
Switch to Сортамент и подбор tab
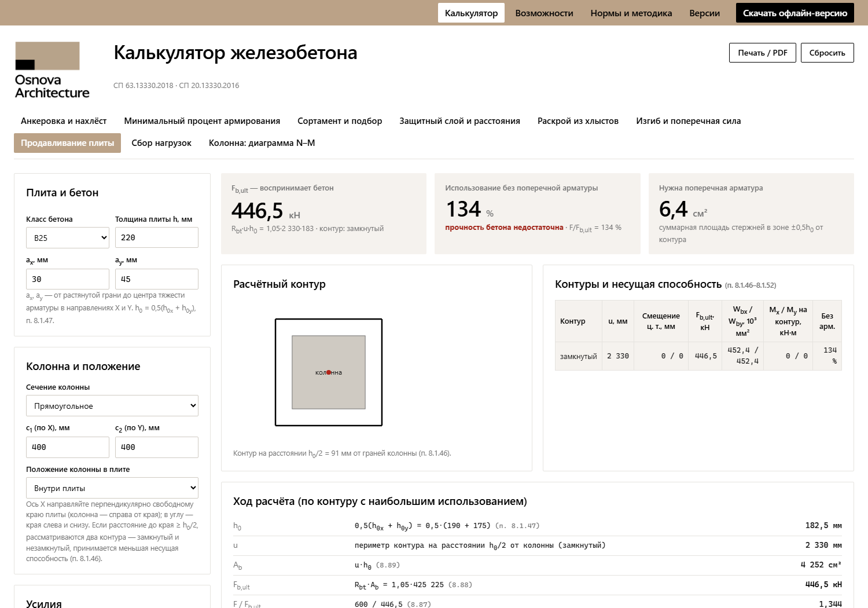340,121
